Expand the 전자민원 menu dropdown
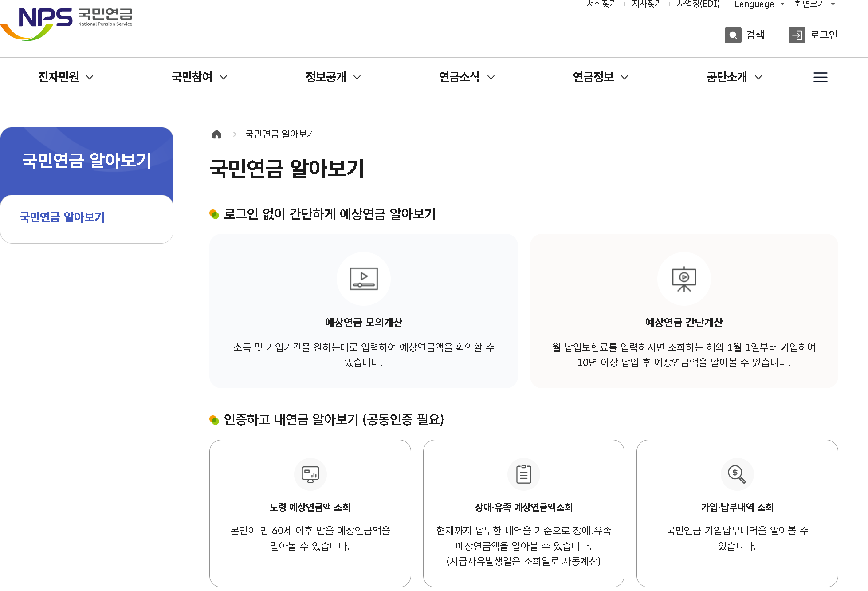This screenshot has height=591, width=868. pos(66,77)
